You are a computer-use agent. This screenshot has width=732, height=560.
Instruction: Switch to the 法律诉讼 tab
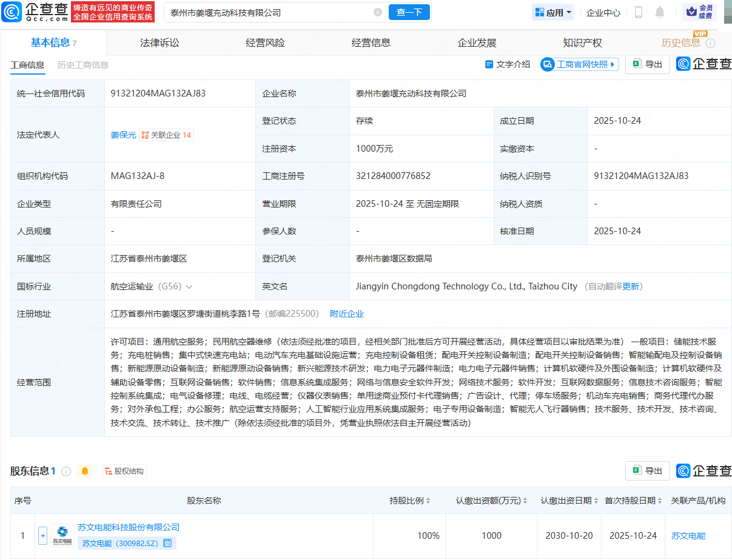(x=159, y=42)
